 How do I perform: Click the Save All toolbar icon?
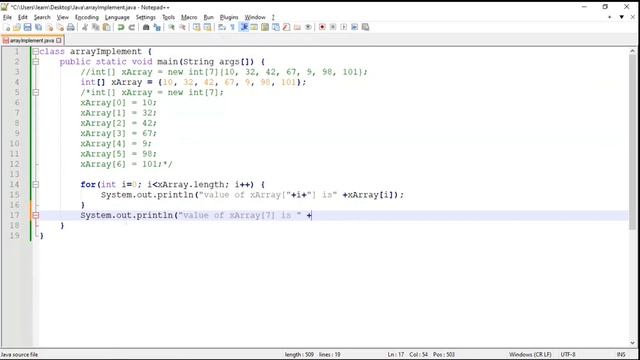tap(38, 27)
